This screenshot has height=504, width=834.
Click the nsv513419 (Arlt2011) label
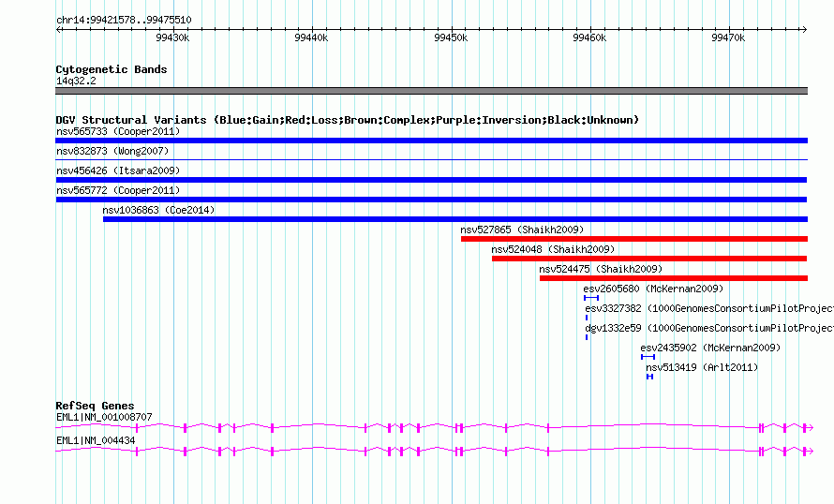[702, 367]
